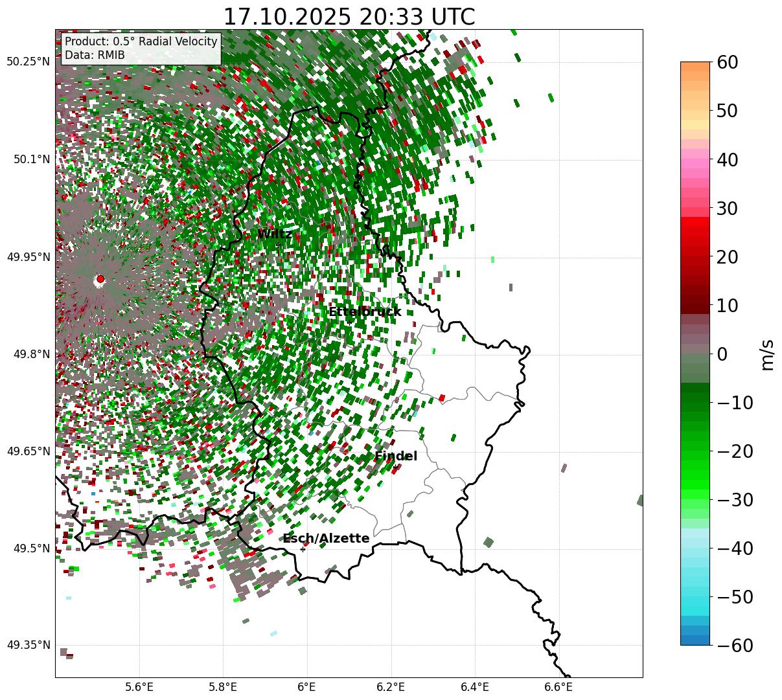Screen dimensions: 782x700
Task: Select the Esch/Alzette city label
Action: coord(326,538)
